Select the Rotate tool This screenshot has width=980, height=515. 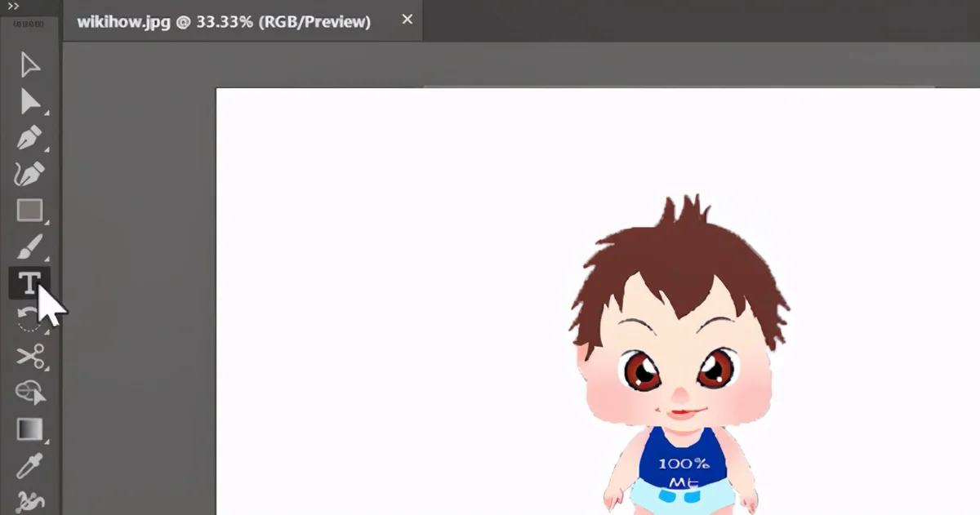coord(29,319)
